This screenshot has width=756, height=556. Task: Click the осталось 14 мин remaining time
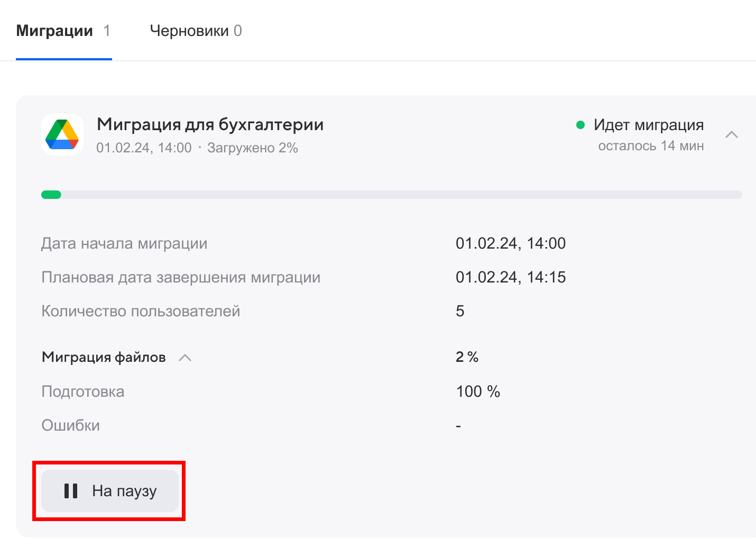click(x=650, y=146)
